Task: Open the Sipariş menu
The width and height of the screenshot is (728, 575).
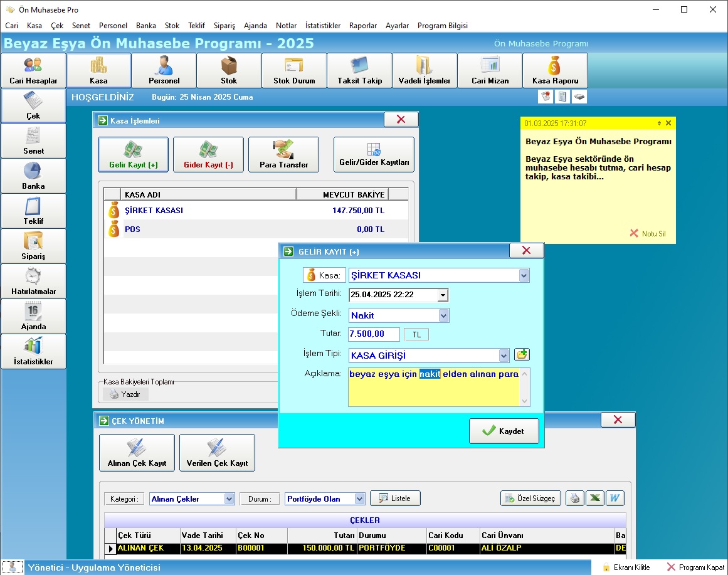Action: [224, 26]
